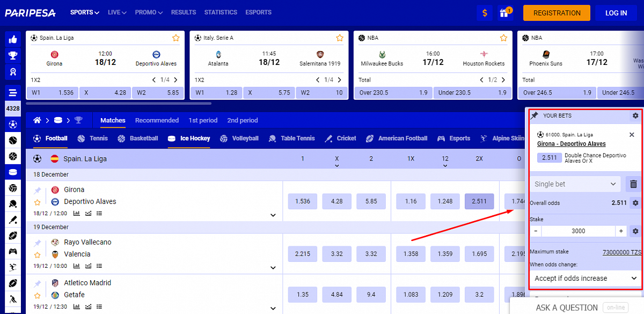
Task: Favorite the Atletico Madrid match row
Action: [38, 296]
